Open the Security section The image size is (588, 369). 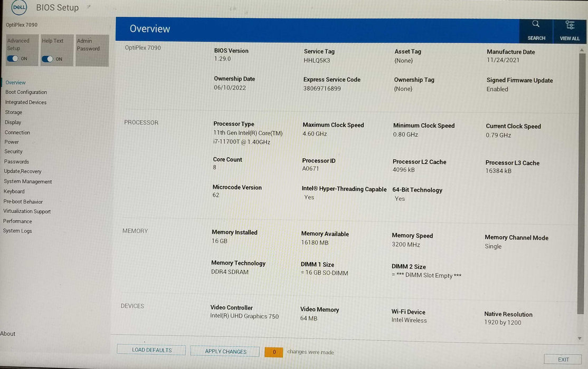coord(14,152)
